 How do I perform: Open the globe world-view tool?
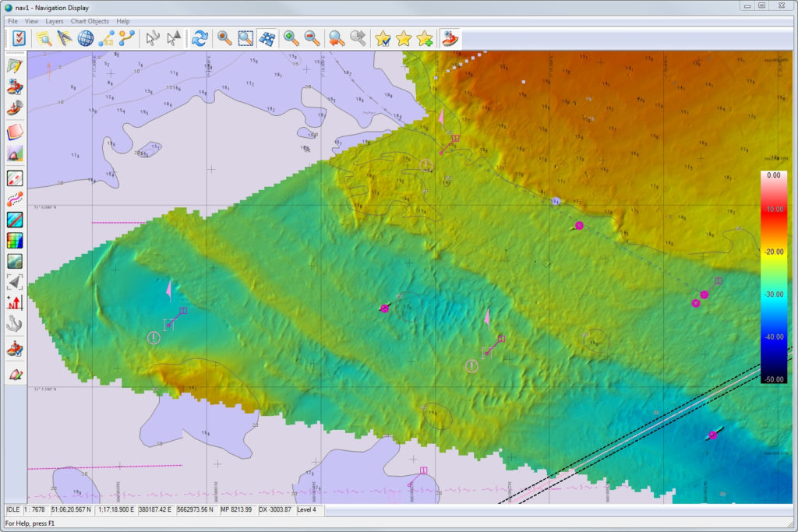84,37
